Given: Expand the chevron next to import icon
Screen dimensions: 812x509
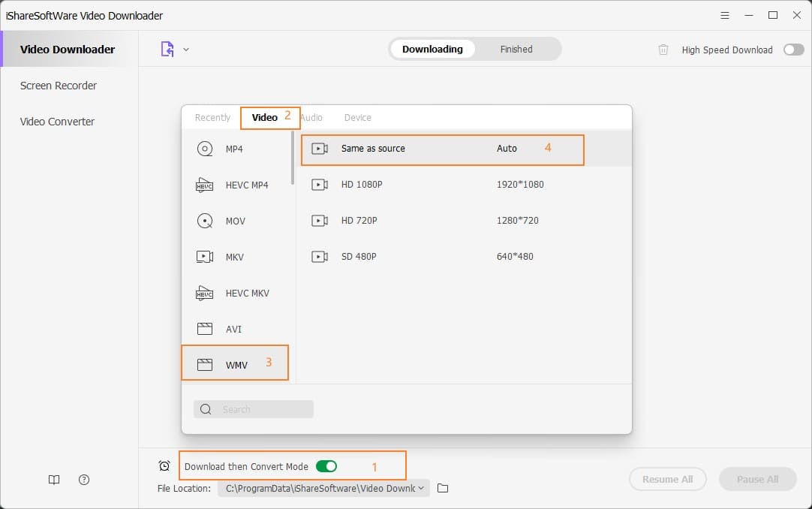Looking at the screenshot, I should click(185, 50).
